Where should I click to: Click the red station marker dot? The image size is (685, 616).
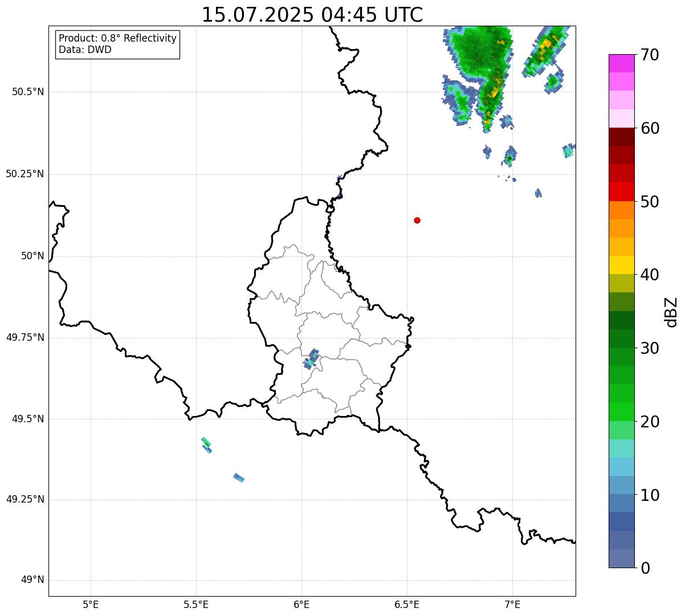[x=417, y=220]
